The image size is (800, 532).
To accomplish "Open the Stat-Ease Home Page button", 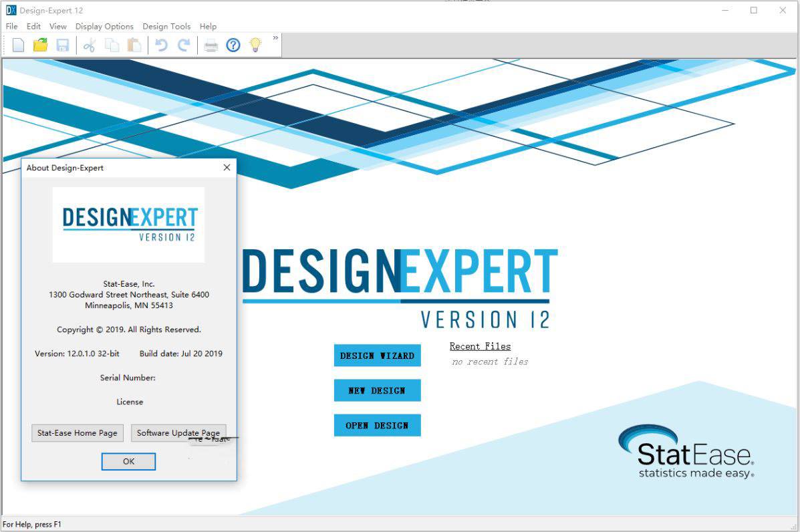I will click(x=78, y=433).
